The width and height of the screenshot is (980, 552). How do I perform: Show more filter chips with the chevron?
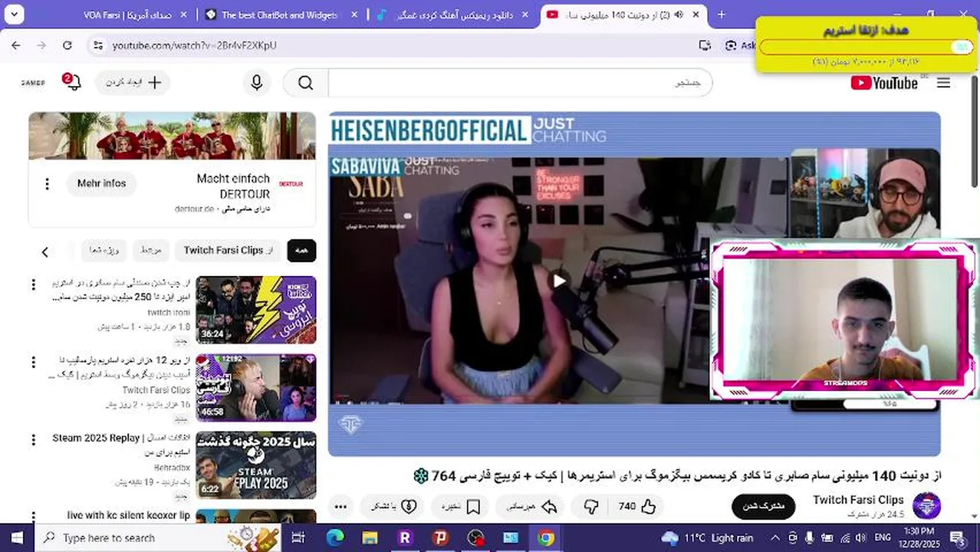pyautogui.click(x=44, y=251)
